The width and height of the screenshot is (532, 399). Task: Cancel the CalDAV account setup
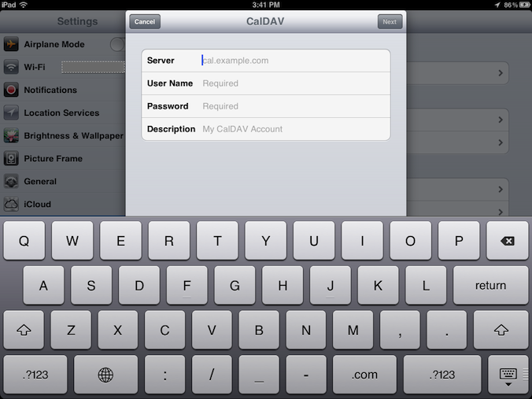coord(145,22)
